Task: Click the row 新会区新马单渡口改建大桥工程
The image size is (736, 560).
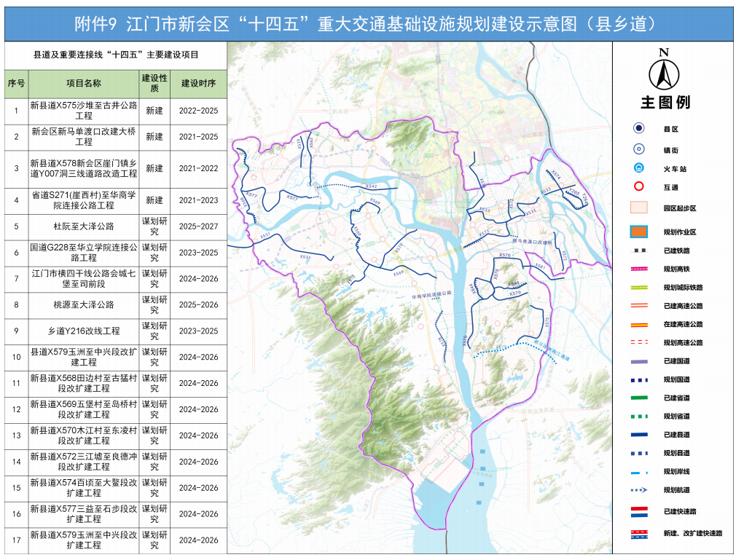Action: [116, 137]
